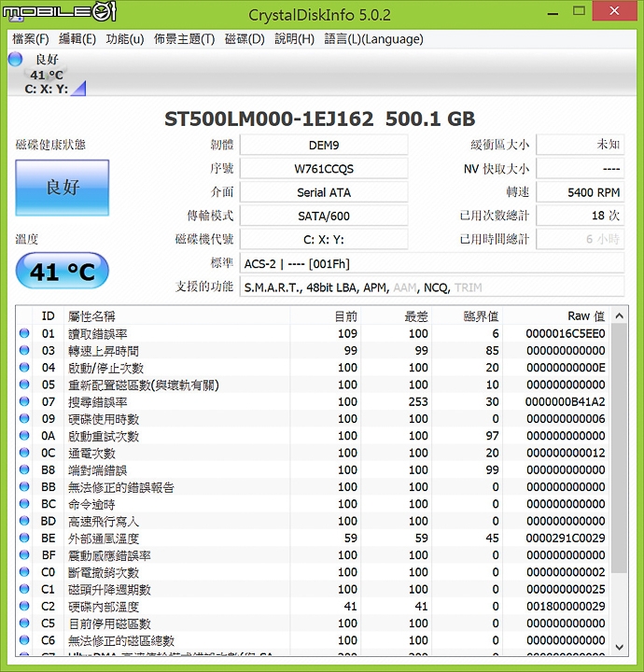Click status orb for 05 重新配置磁區數
This screenshot has width=644, height=672.
24,384
